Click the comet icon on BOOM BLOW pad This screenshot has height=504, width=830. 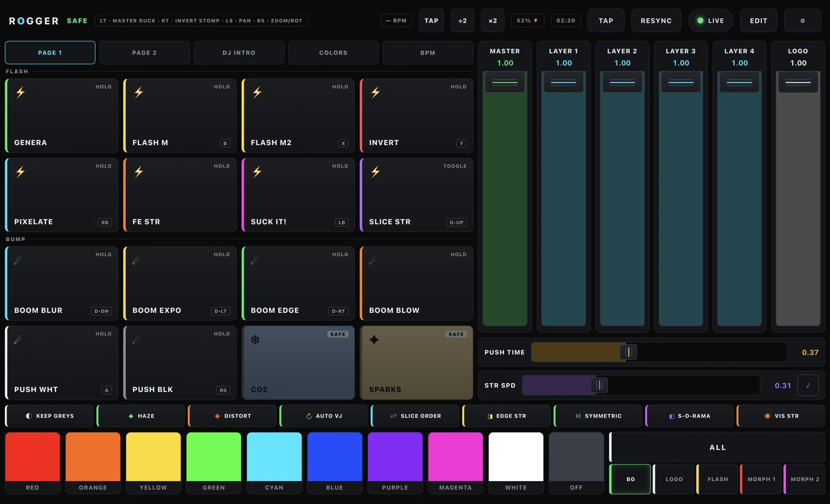click(x=373, y=260)
